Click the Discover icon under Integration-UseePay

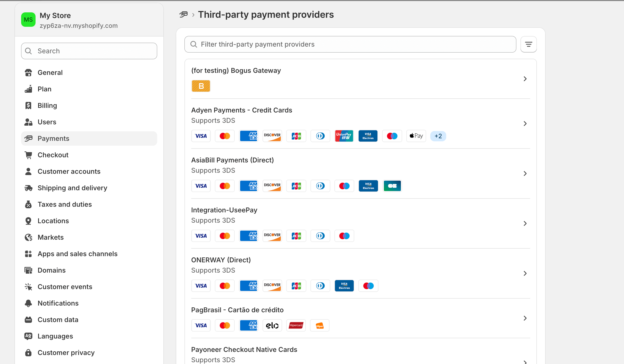(x=272, y=236)
